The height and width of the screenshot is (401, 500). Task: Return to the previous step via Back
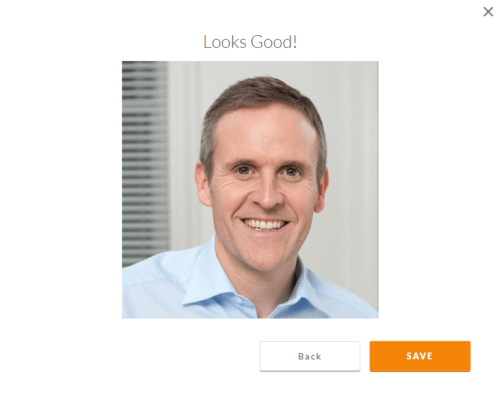(310, 356)
